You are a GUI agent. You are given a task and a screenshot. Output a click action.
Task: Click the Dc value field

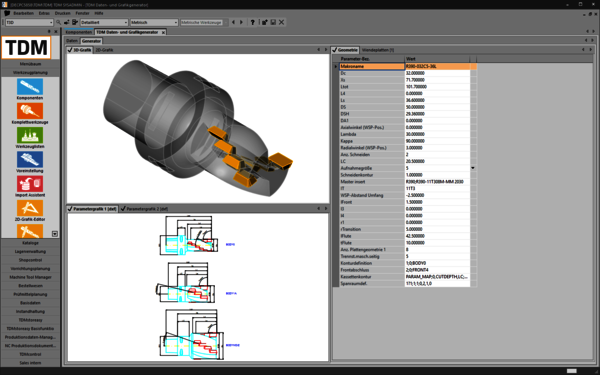point(437,73)
